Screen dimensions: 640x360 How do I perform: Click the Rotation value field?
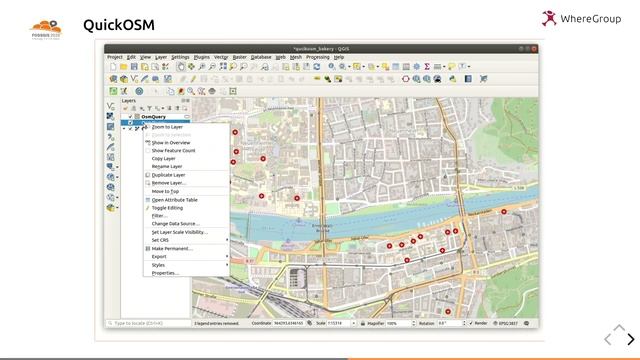point(449,323)
